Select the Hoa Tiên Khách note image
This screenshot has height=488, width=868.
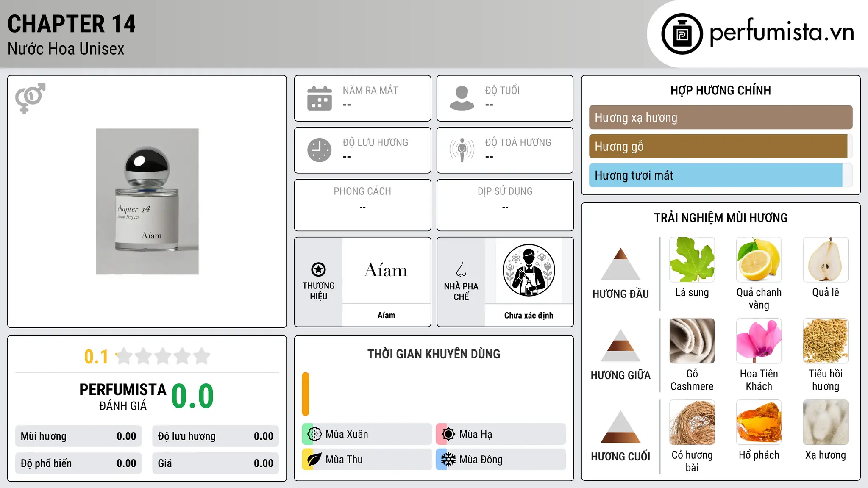pos(759,341)
